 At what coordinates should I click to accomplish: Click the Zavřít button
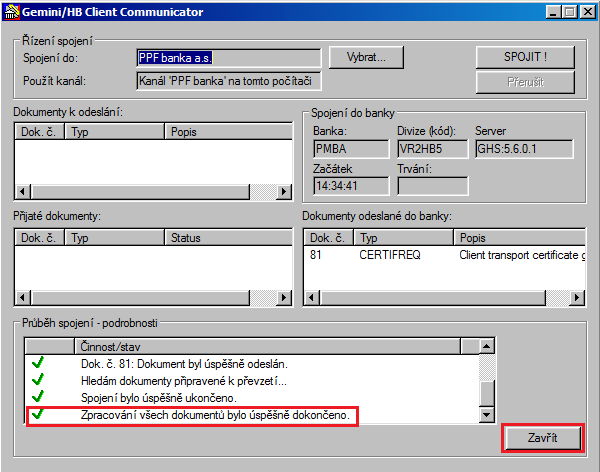click(543, 438)
